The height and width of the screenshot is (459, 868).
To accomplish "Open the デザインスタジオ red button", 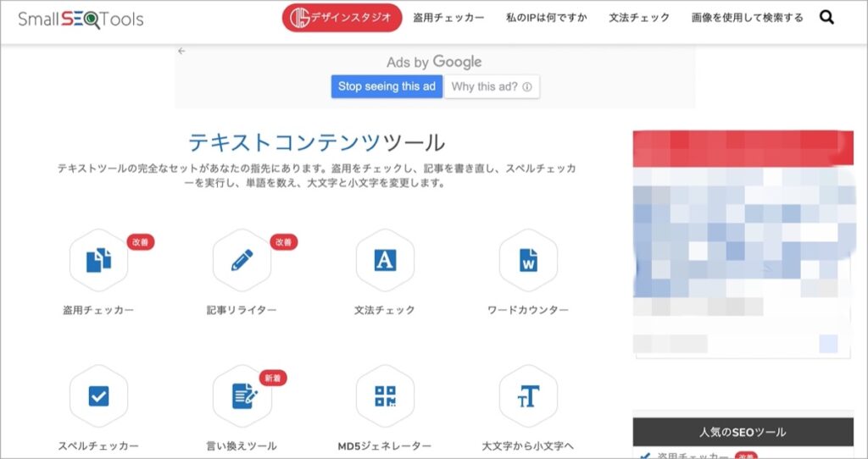I will coord(342,18).
